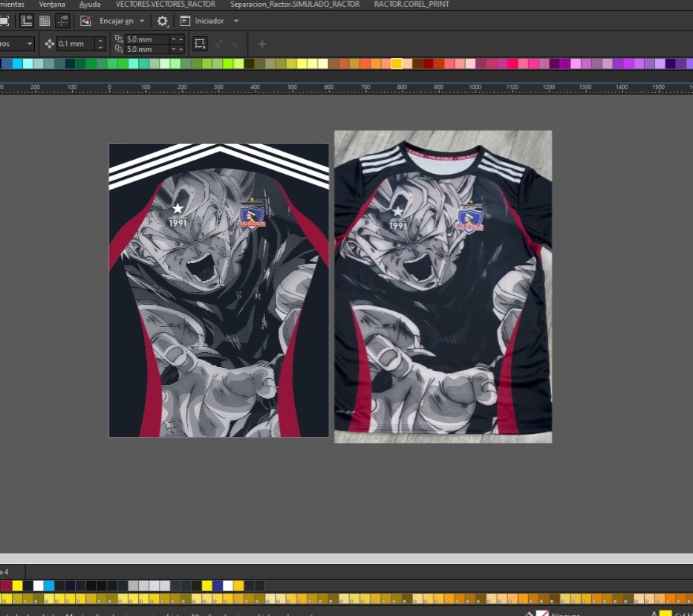
Task: Pick the dark purple swatch near the right end of the top palette
Action: coord(670,64)
